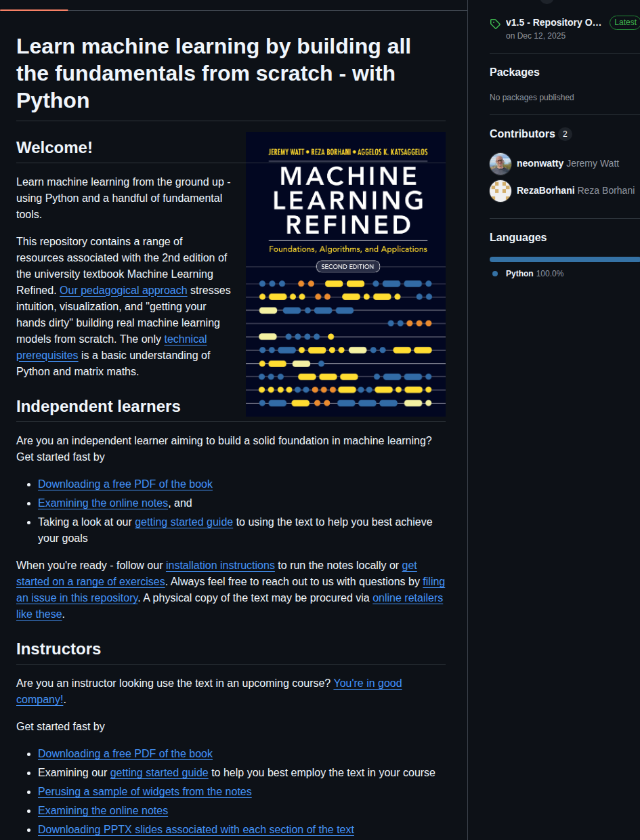640x840 pixels.
Task: Click the Languages progress bar
Action: (565, 259)
